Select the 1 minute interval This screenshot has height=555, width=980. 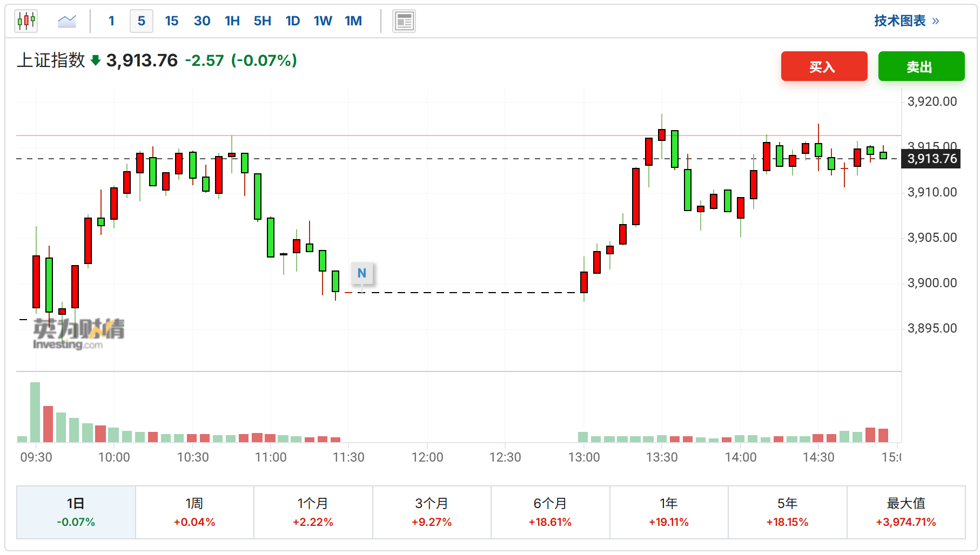(x=111, y=21)
